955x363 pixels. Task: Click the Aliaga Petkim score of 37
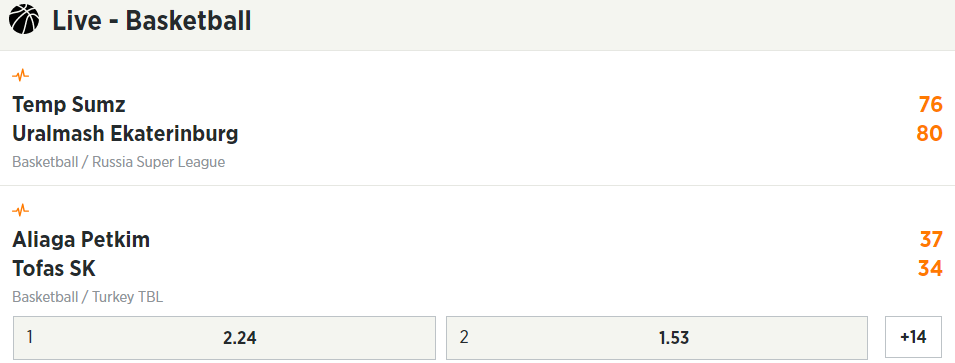pyautogui.click(x=931, y=240)
